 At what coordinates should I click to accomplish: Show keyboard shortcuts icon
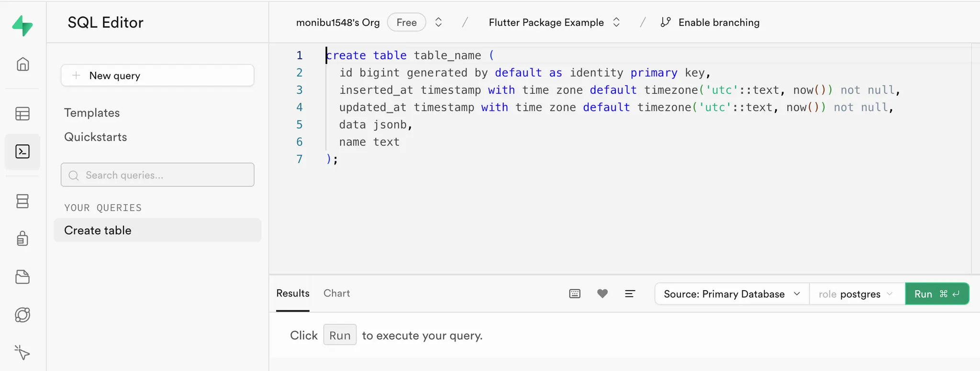[575, 294]
